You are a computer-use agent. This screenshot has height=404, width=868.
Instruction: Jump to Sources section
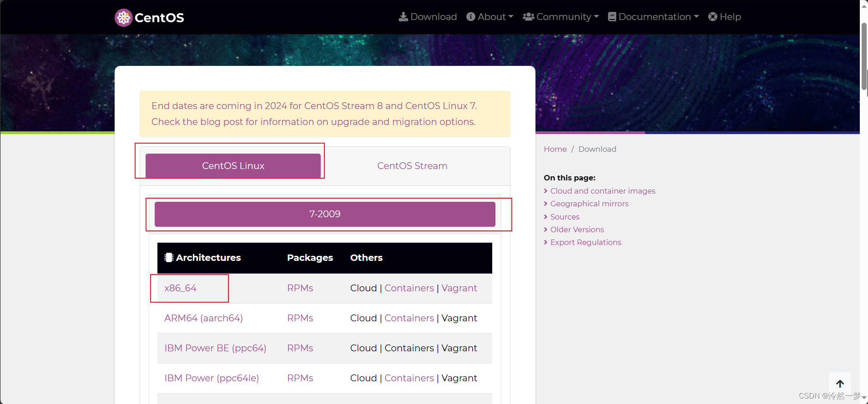coord(565,217)
